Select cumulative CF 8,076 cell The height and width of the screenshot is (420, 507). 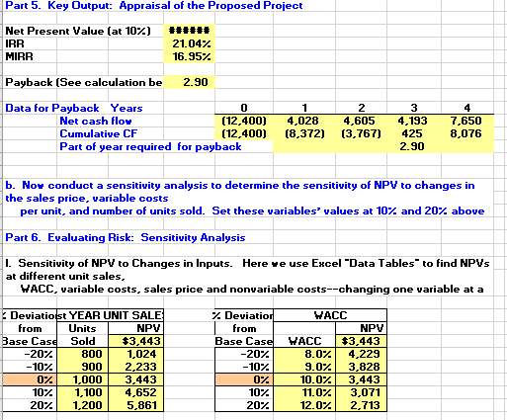click(467, 133)
